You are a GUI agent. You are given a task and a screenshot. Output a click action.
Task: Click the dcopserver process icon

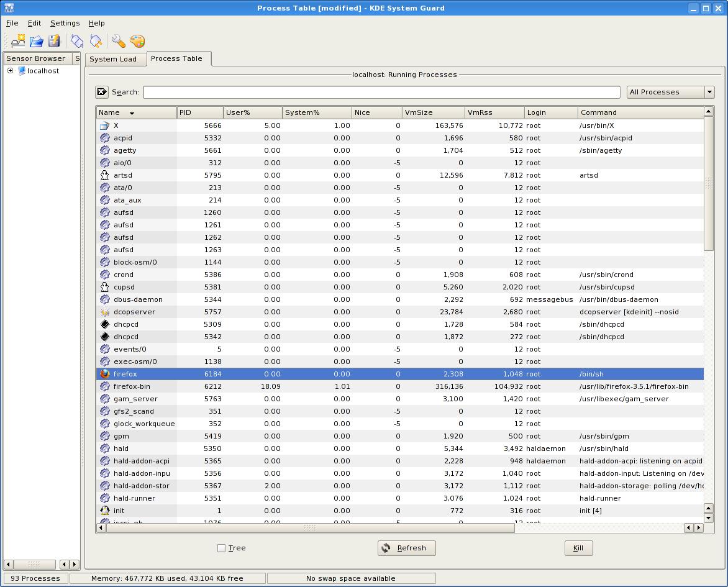(x=105, y=312)
